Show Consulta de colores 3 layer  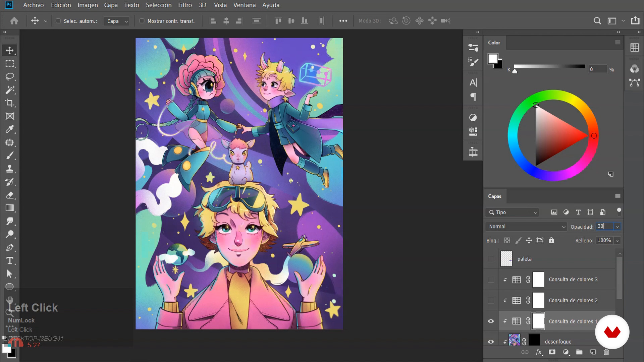click(x=491, y=280)
